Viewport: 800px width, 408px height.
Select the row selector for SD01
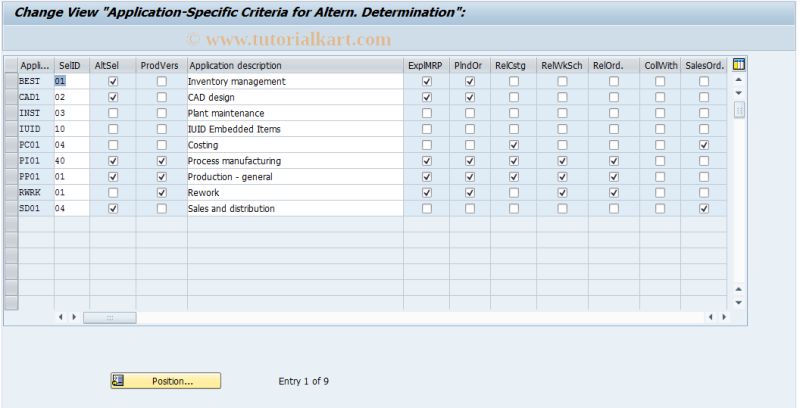[x=11, y=208]
